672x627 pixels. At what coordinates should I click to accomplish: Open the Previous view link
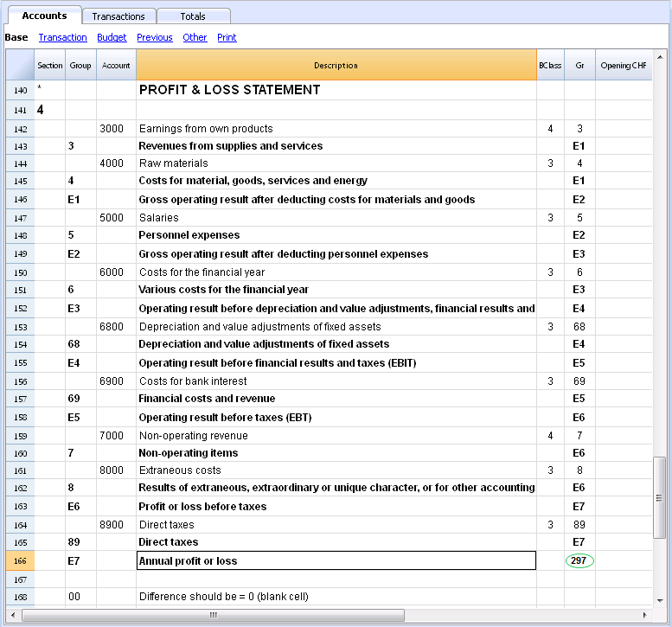(x=155, y=37)
